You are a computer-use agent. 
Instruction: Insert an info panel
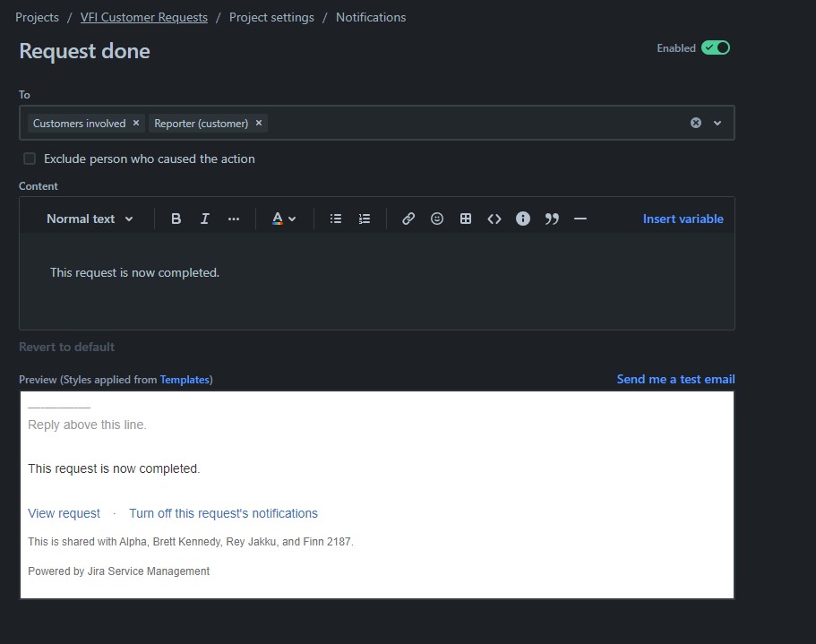tap(523, 219)
